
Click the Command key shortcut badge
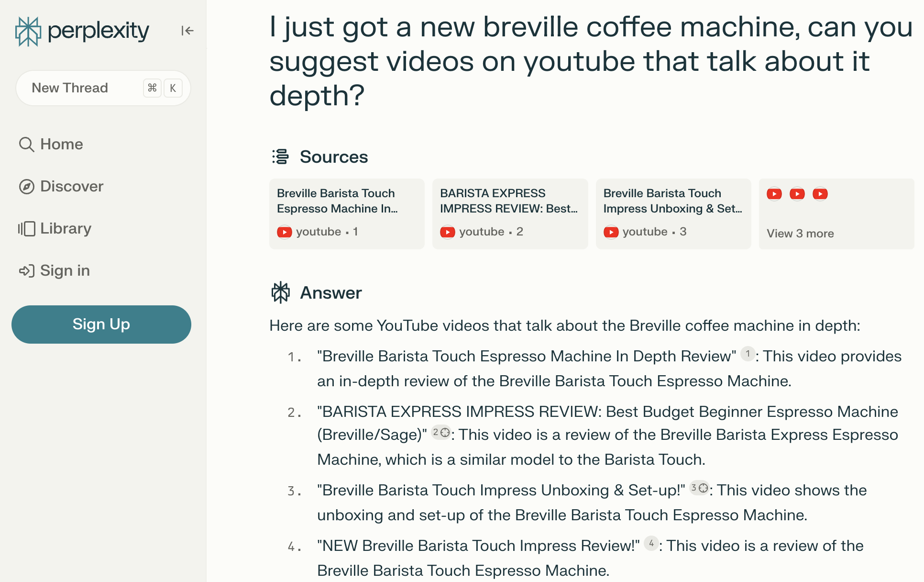152,88
